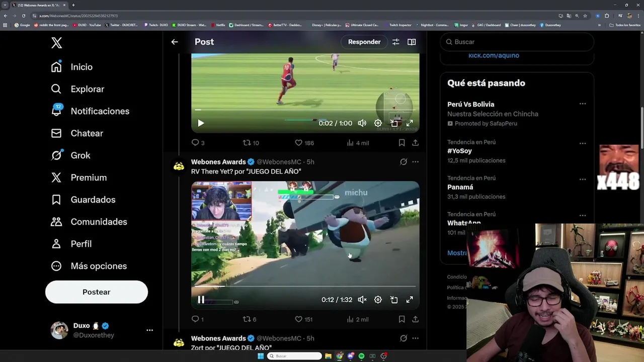
Task: Enable picture-in-picture on soccer video
Action: pyautogui.click(x=394, y=123)
